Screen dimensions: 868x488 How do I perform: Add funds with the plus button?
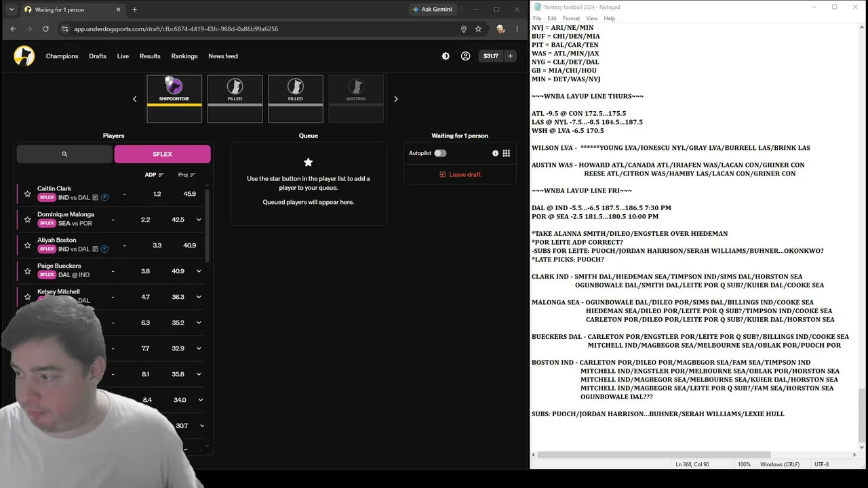pos(510,56)
